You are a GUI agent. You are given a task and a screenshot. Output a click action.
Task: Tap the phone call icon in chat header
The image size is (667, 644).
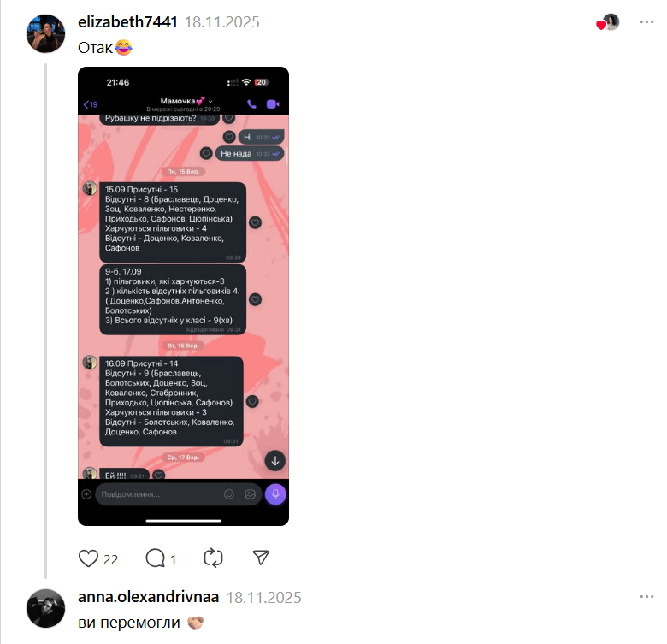(251, 104)
